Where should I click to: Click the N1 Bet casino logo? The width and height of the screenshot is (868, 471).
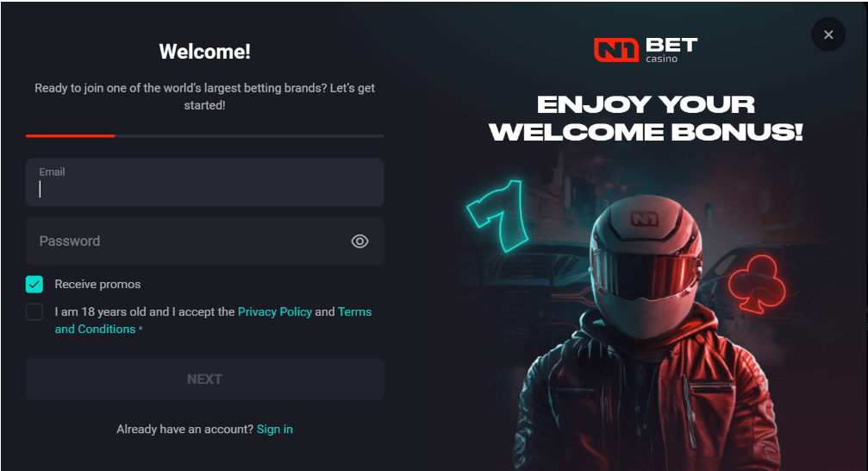pyautogui.click(x=646, y=50)
